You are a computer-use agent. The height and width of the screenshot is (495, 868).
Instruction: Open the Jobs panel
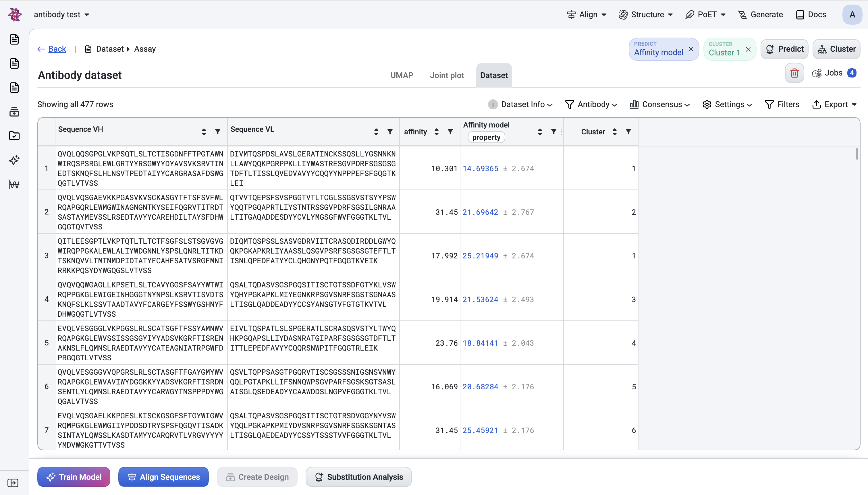834,73
